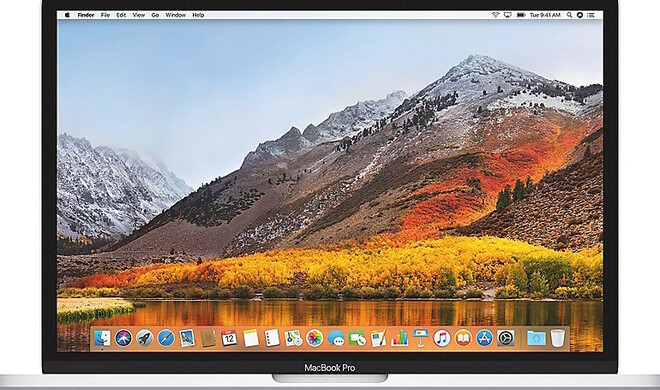
Task: Open Numbers bar chart icon
Action: coord(399,338)
